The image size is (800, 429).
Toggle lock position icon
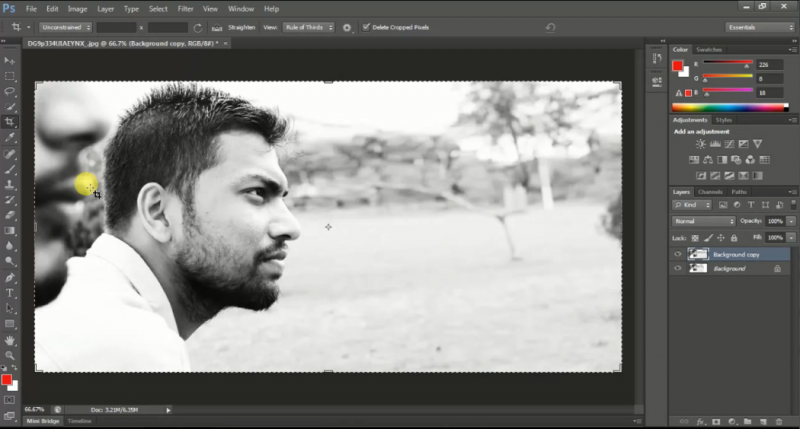tap(721, 238)
